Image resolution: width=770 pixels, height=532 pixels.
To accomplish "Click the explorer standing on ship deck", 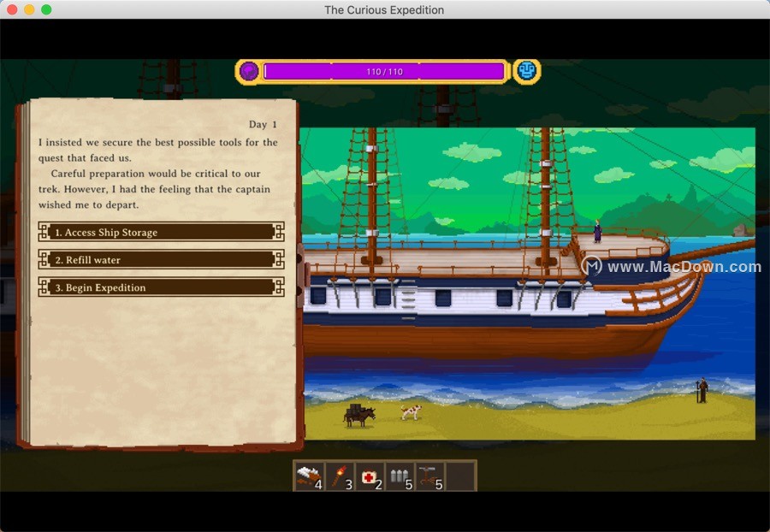I will coord(597,231).
